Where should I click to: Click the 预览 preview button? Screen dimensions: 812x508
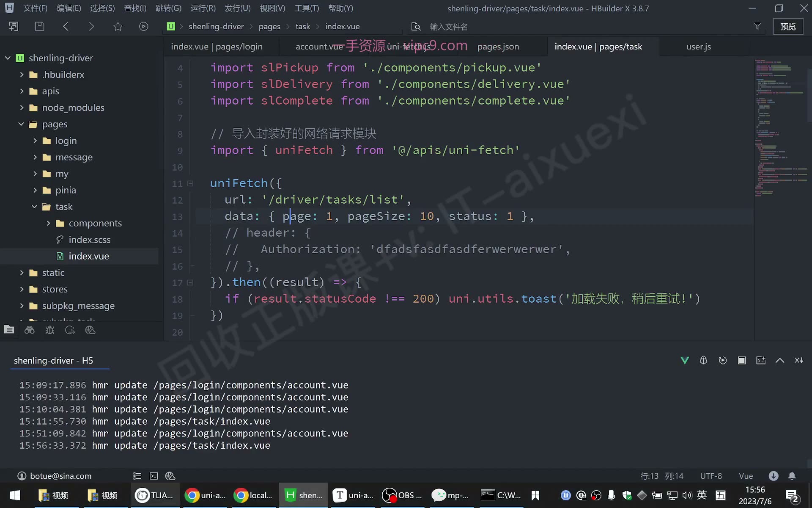click(788, 26)
